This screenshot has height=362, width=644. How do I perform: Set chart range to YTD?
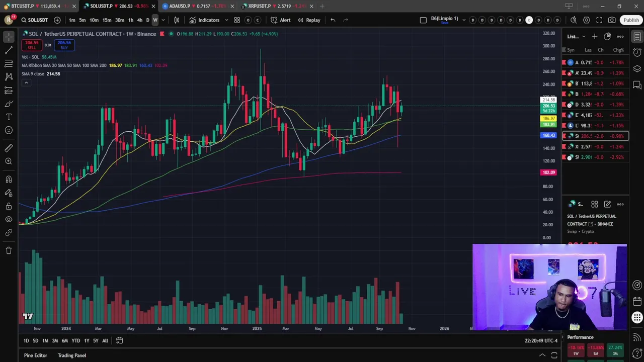(x=75, y=341)
